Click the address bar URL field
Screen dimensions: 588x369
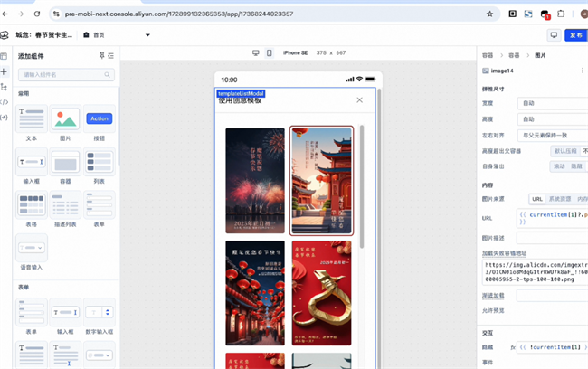(272, 14)
